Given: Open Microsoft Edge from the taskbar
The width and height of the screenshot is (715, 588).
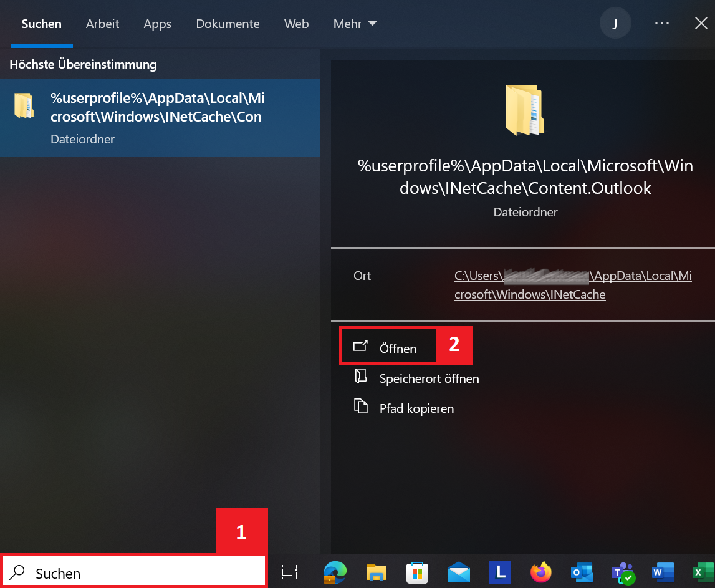Looking at the screenshot, I should pos(335,572).
